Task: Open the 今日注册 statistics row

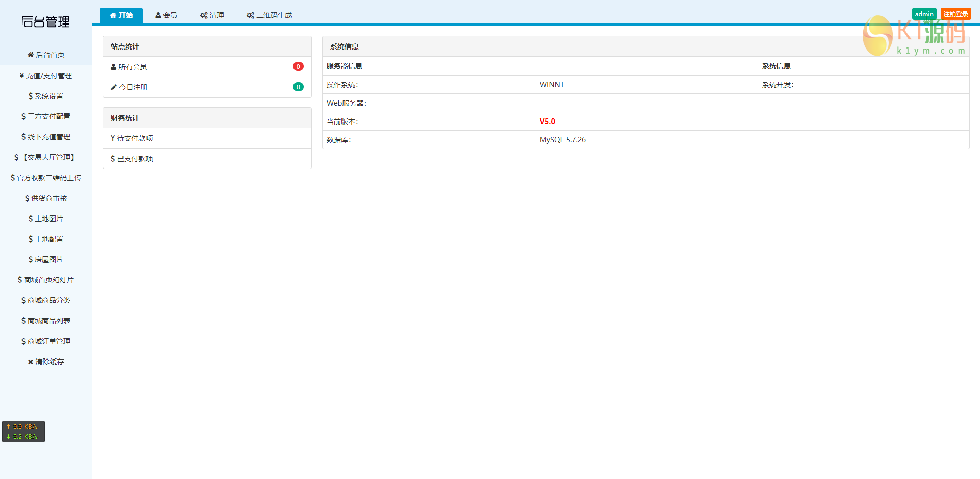Action: [x=207, y=87]
